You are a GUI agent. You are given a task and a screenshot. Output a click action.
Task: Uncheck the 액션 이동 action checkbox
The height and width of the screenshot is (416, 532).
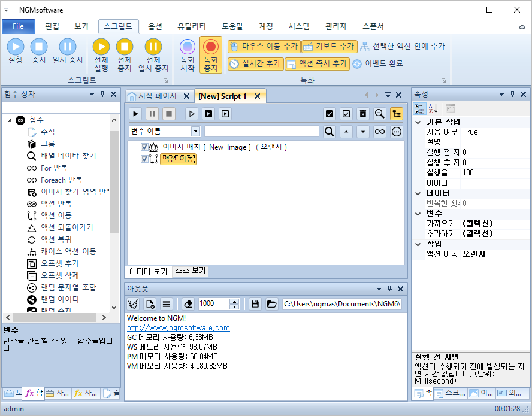pyautogui.click(x=144, y=159)
